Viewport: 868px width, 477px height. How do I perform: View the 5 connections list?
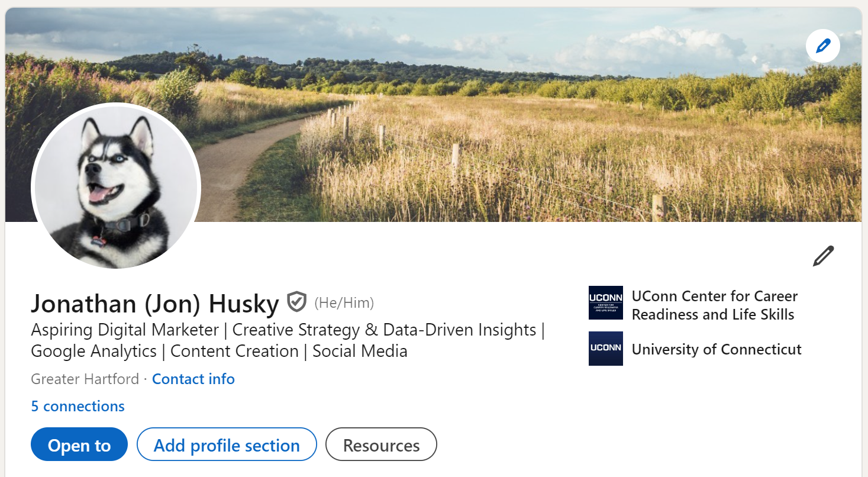[77, 406]
